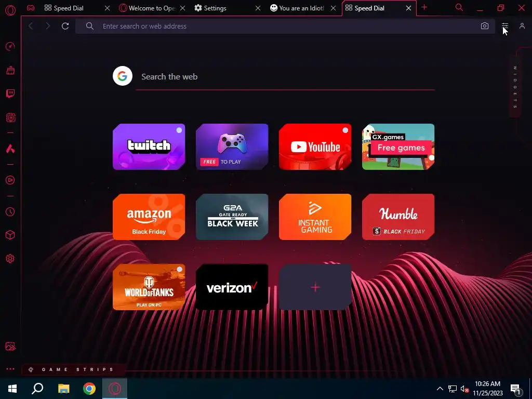Close the You are an Idiot tab
This screenshot has height=399, width=532.
pos(333,8)
